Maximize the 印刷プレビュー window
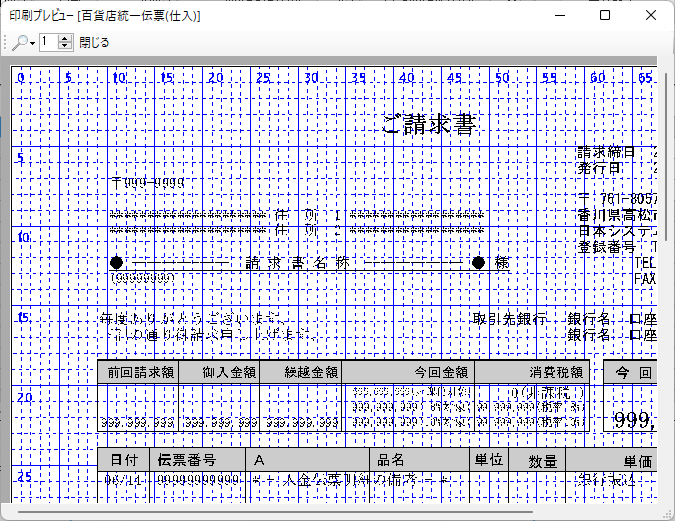This screenshot has width=675, height=521. (x=605, y=16)
